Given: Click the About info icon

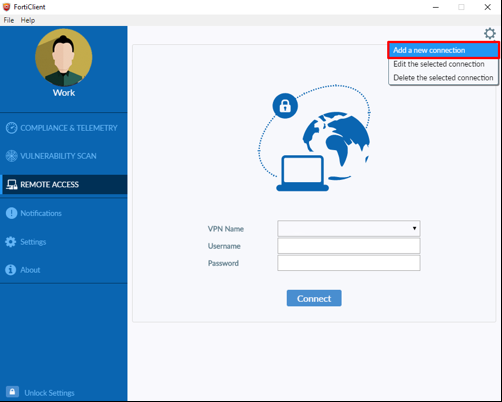Looking at the screenshot, I should 11,270.
